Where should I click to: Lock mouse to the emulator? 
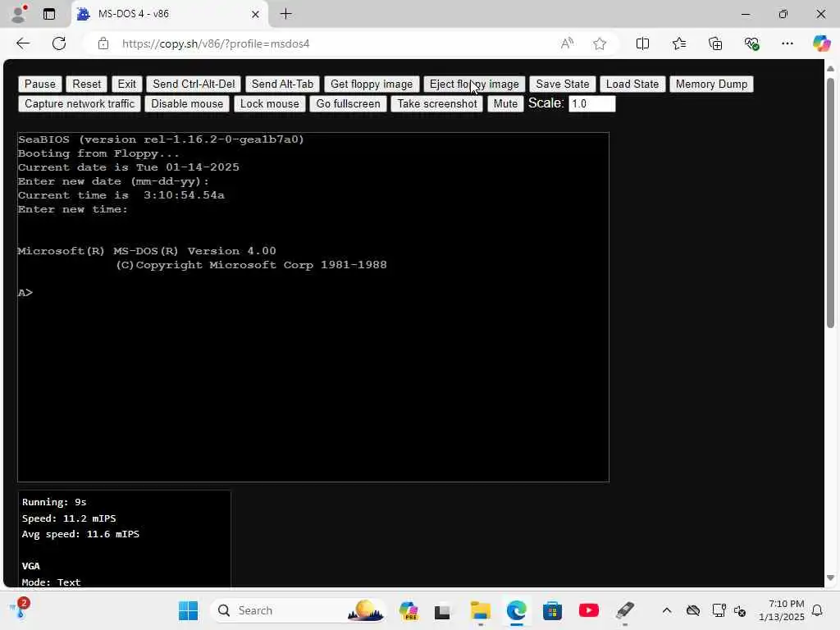[x=269, y=104]
